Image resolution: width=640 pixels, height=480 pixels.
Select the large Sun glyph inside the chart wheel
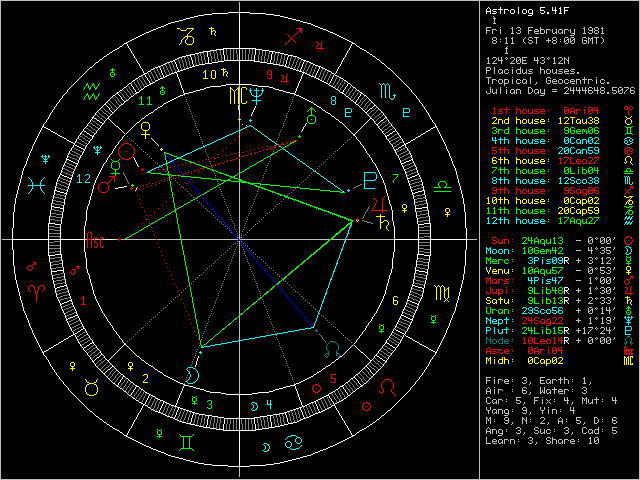127,152
